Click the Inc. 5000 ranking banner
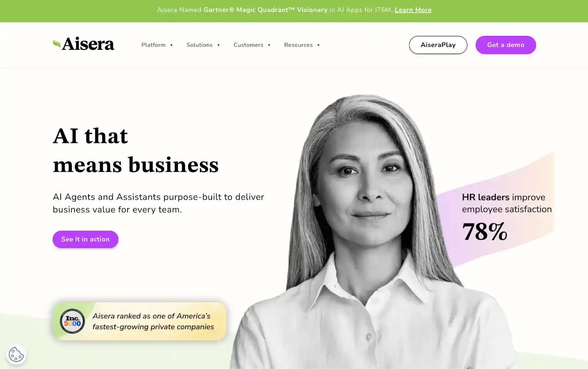The image size is (588, 369). (139, 321)
